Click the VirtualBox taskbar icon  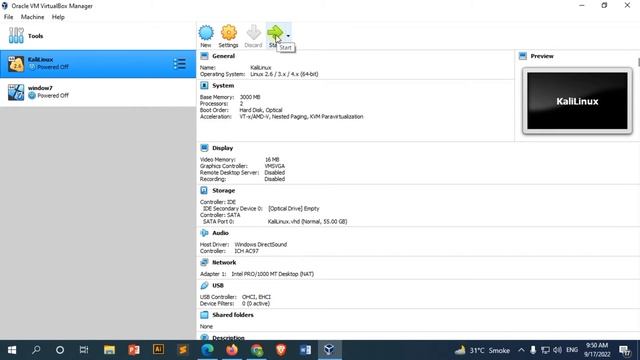click(x=329, y=350)
